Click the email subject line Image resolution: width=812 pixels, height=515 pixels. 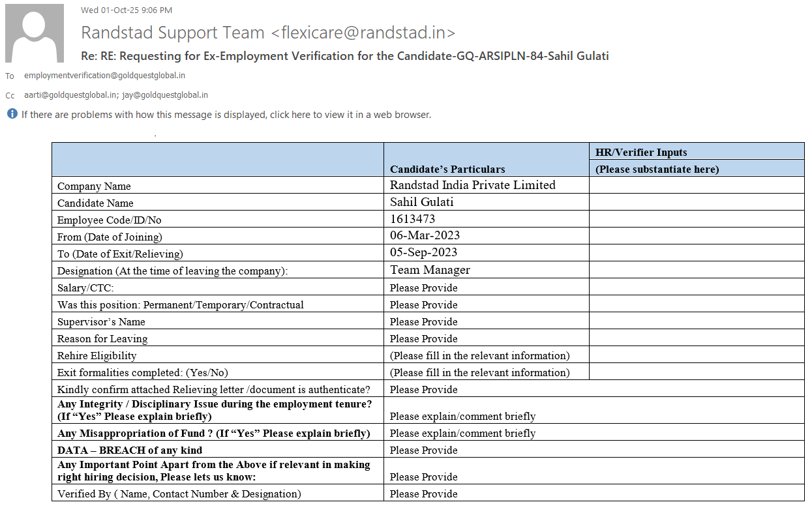click(344, 56)
